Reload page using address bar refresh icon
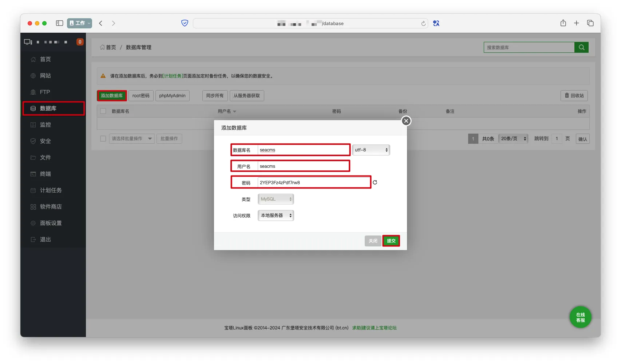 423,24
